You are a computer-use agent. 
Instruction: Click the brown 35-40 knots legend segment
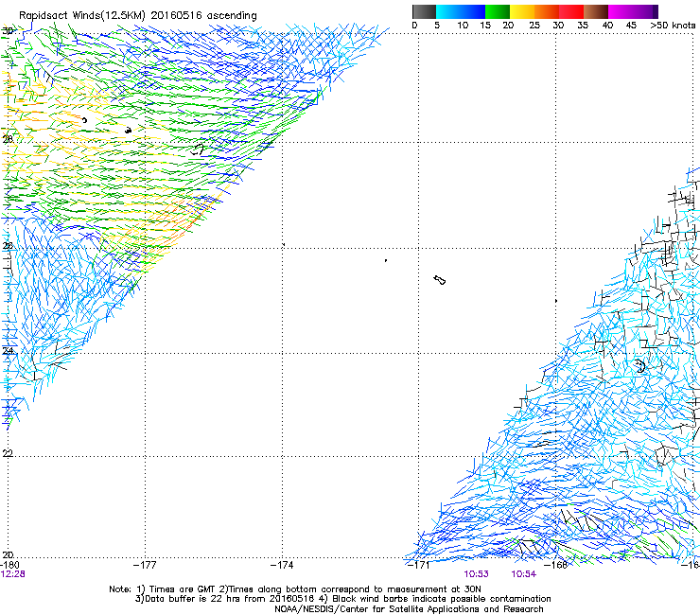pos(596,11)
